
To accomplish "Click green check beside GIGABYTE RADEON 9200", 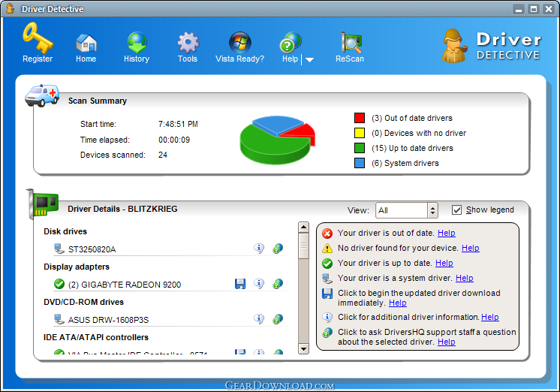I will 59,284.
